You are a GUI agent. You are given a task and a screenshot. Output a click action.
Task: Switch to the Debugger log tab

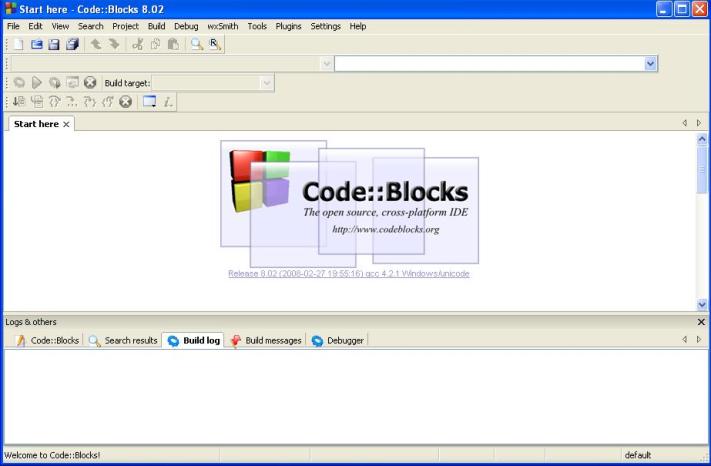click(337, 340)
